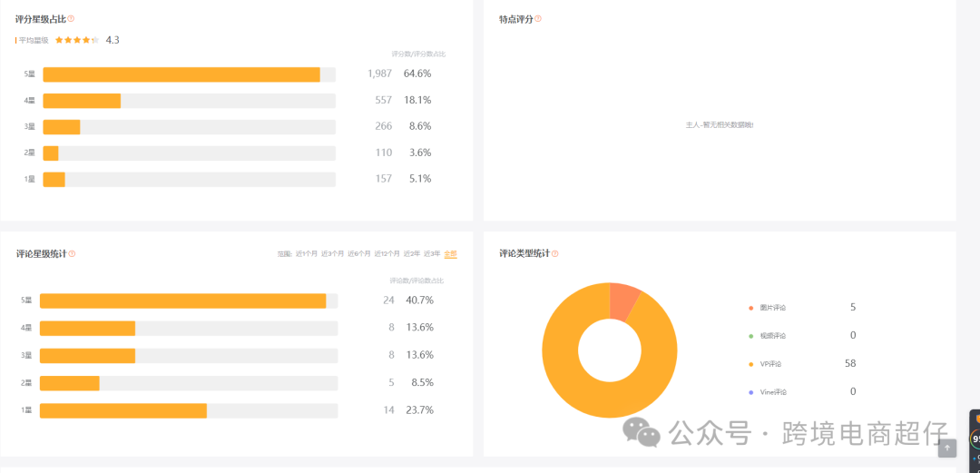Click help icon beside 评论星级统计 heading
This screenshot has width=980, height=473.
72,253
